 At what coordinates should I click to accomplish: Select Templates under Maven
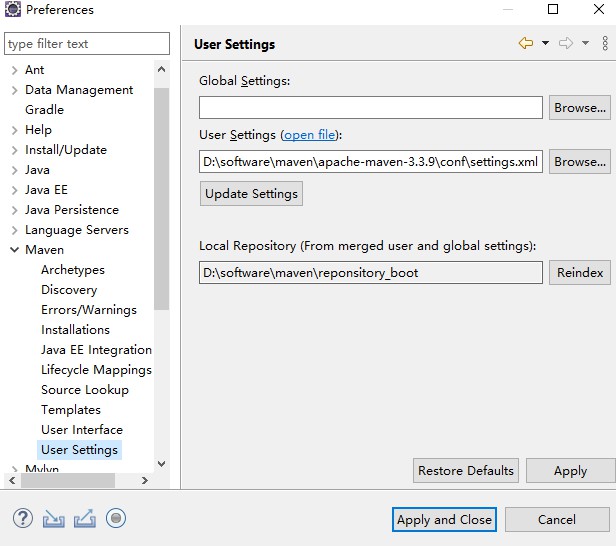[71, 410]
